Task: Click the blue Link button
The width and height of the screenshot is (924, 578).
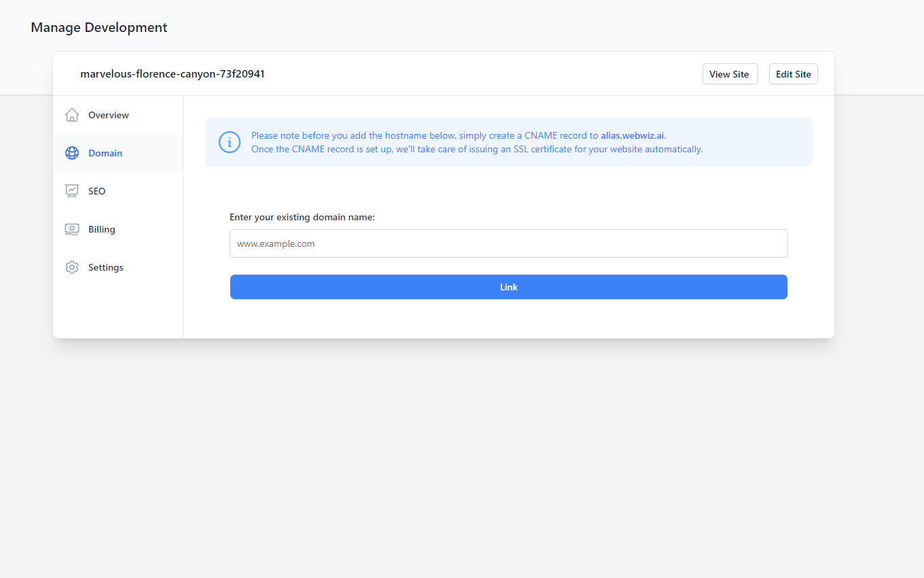Action: pos(508,287)
